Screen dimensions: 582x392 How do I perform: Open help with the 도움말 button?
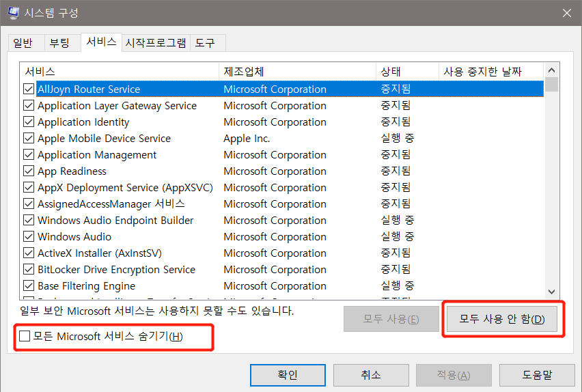[x=537, y=374]
